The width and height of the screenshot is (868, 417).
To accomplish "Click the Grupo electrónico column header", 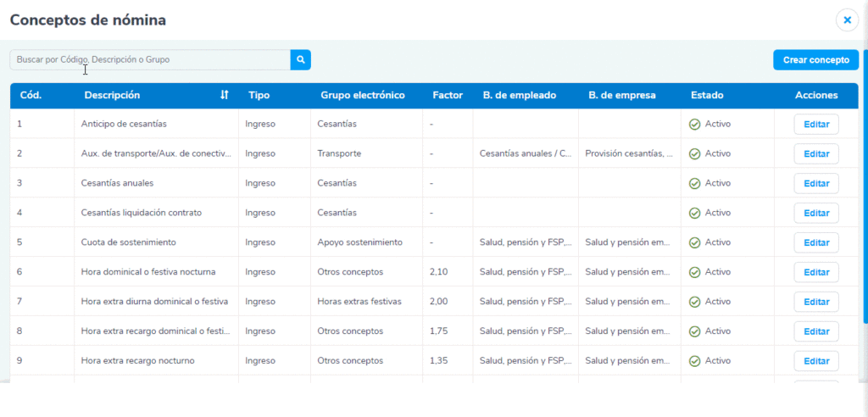I will click(362, 96).
